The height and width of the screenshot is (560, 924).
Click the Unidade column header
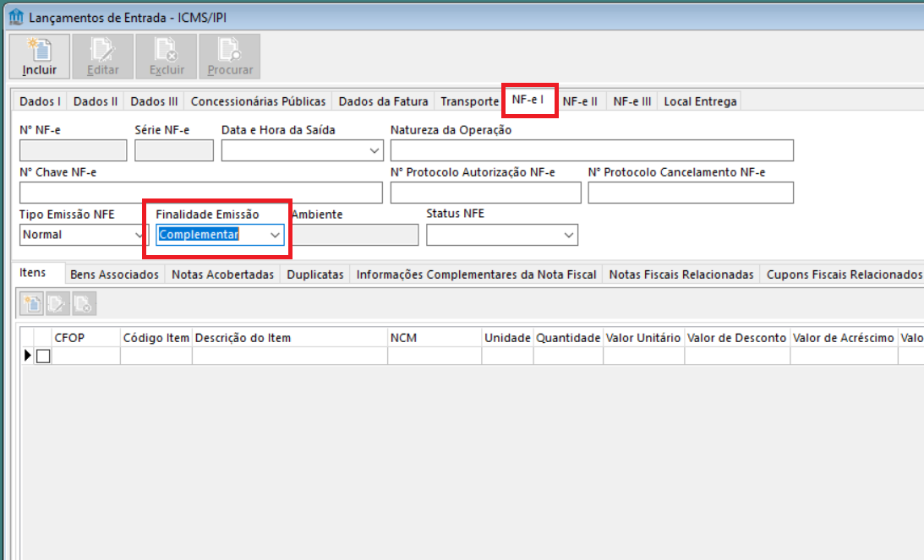[x=507, y=338]
